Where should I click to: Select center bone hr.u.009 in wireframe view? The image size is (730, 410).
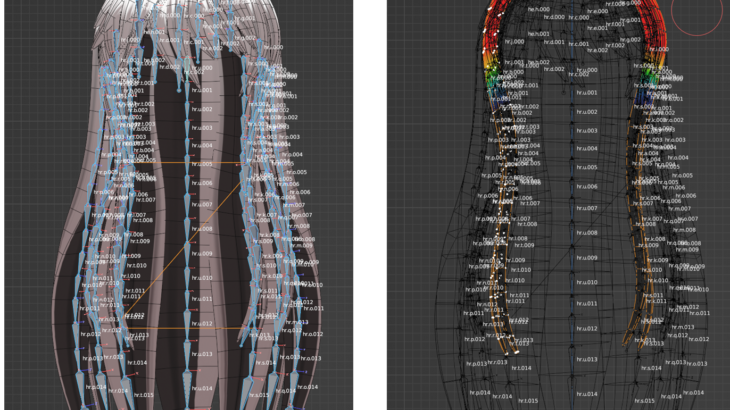[586, 258]
